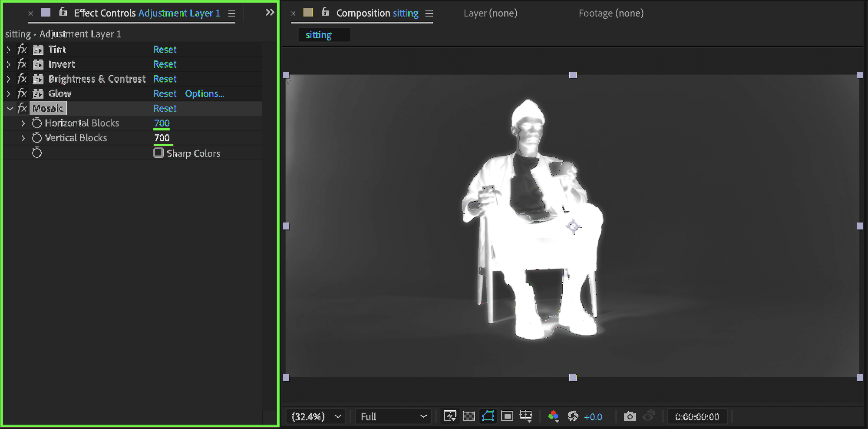This screenshot has width=868, height=429.
Task: Show hidden panel tabs with double chevron
Action: click(x=270, y=12)
